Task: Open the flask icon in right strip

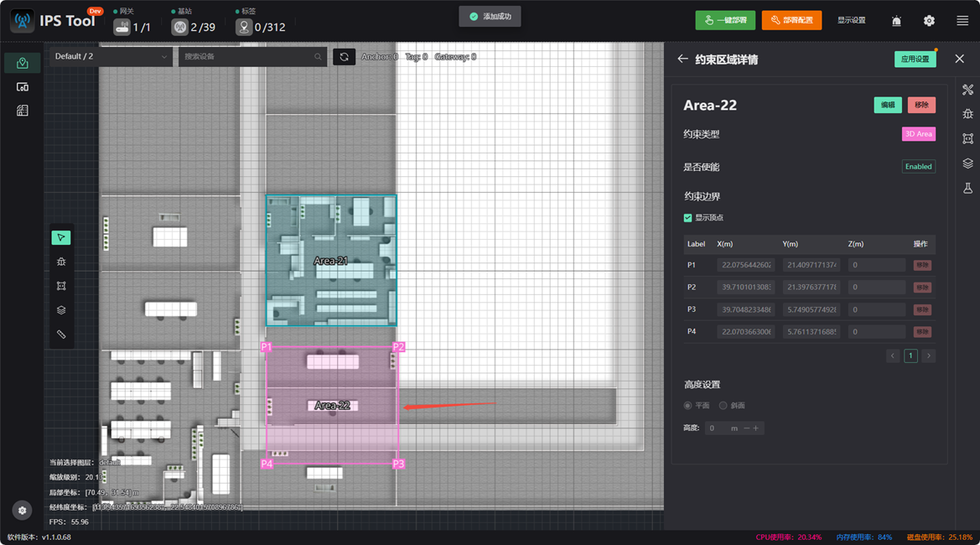Action: (967, 188)
